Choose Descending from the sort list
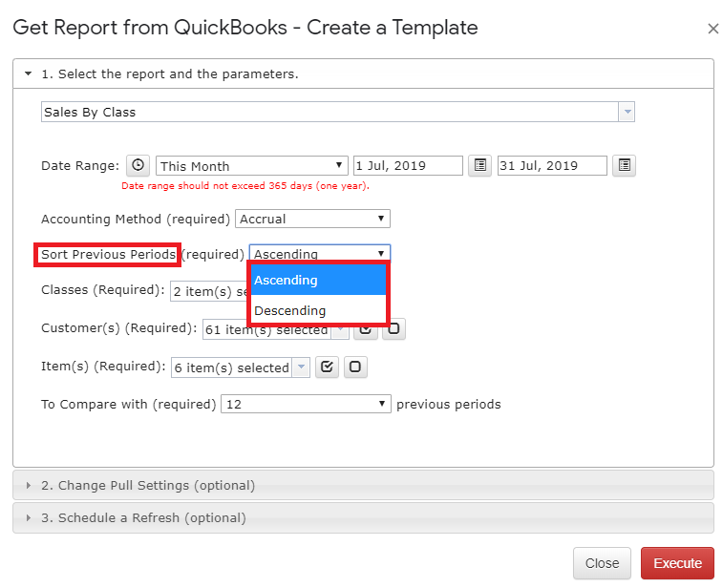Image resolution: width=723 pixels, height=588 pixels. point(317,310)
